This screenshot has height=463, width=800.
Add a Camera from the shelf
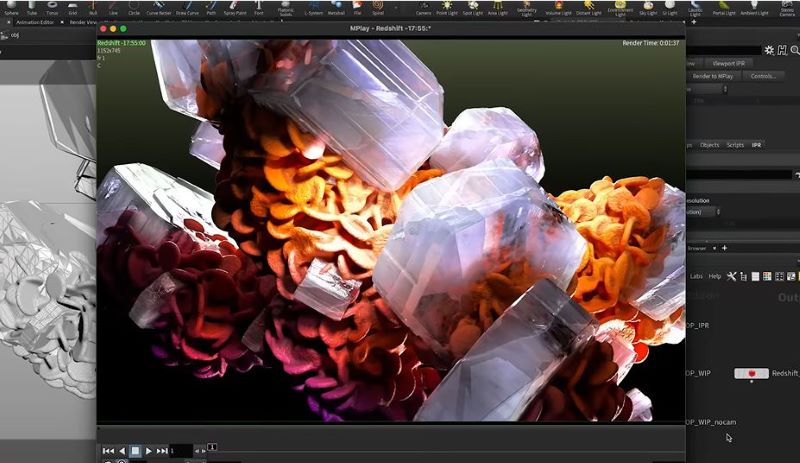coord(423,8)
